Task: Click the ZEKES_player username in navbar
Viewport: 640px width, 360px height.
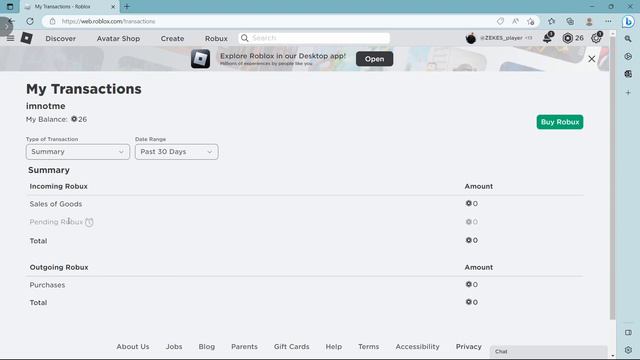Action: [501, 38]
